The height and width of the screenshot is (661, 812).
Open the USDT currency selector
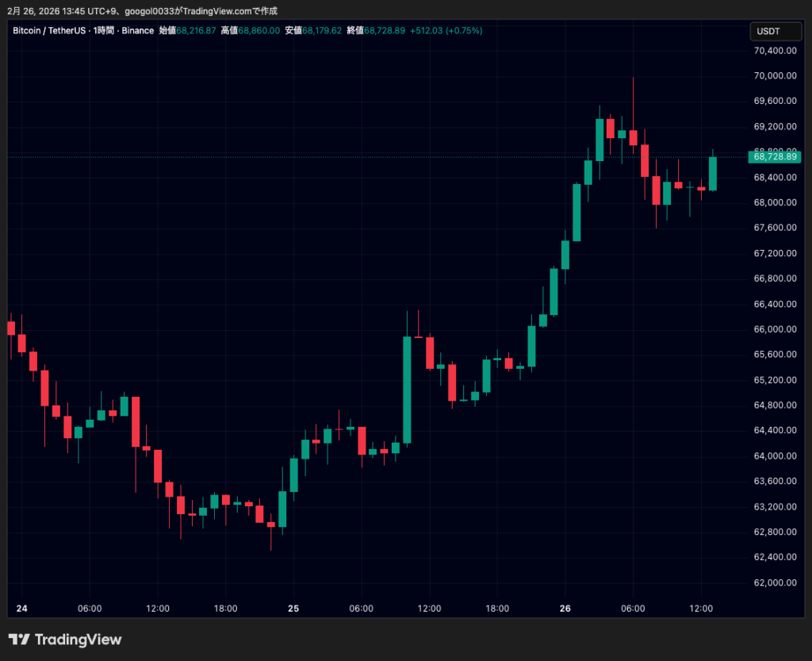(768, 31)
